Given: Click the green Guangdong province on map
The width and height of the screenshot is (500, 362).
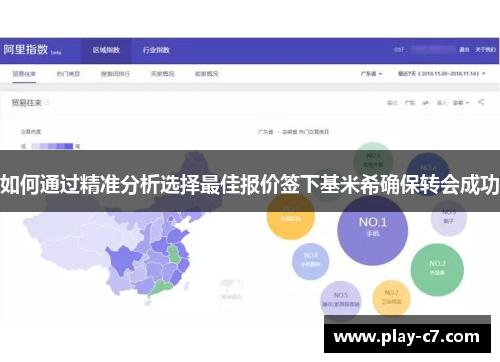Looking at the screenshot, I should tap(160, 289).
